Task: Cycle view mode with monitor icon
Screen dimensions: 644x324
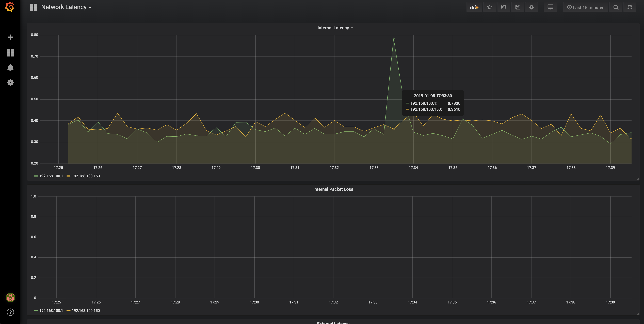Action: (x=551, y=7)
